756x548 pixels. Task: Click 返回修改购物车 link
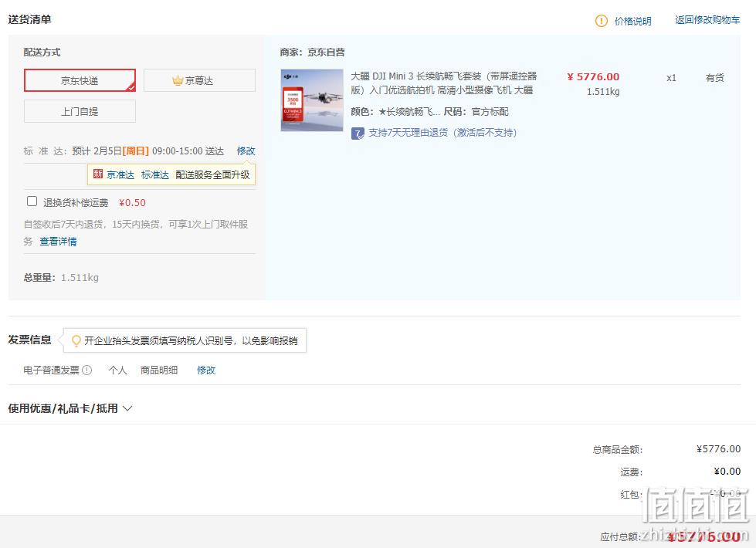click(x=707, y=20)
